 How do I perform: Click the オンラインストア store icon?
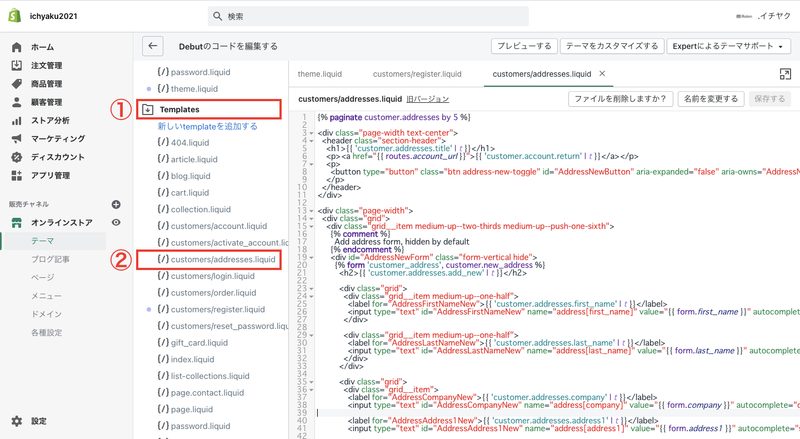(17, 223)
